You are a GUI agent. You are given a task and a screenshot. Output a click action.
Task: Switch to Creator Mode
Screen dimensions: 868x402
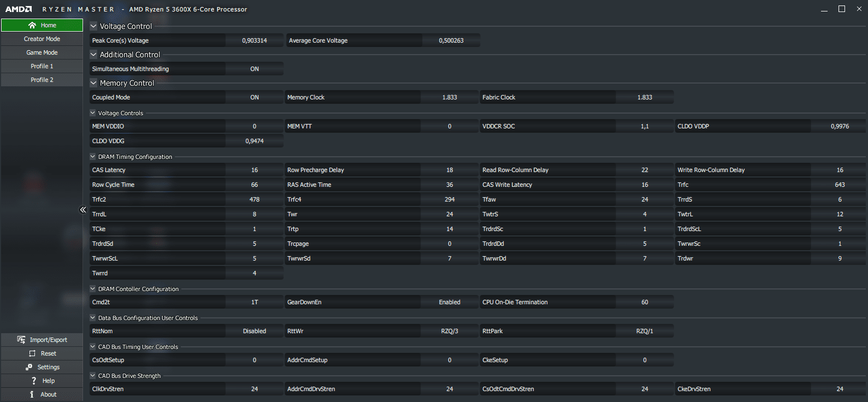(x=42, y=39)
